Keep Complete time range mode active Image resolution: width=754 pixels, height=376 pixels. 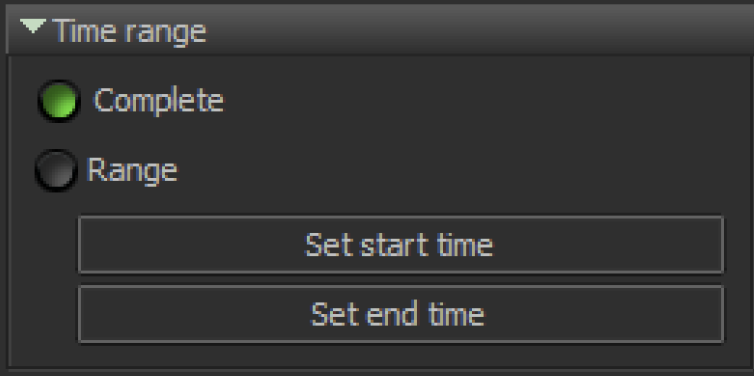pos(59,101)
